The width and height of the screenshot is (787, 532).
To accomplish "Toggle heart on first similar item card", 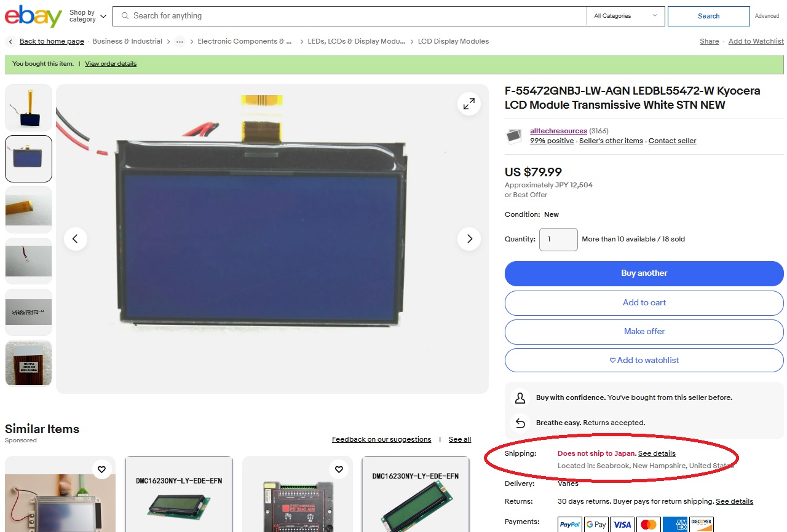I will click(x=101, y=469).
